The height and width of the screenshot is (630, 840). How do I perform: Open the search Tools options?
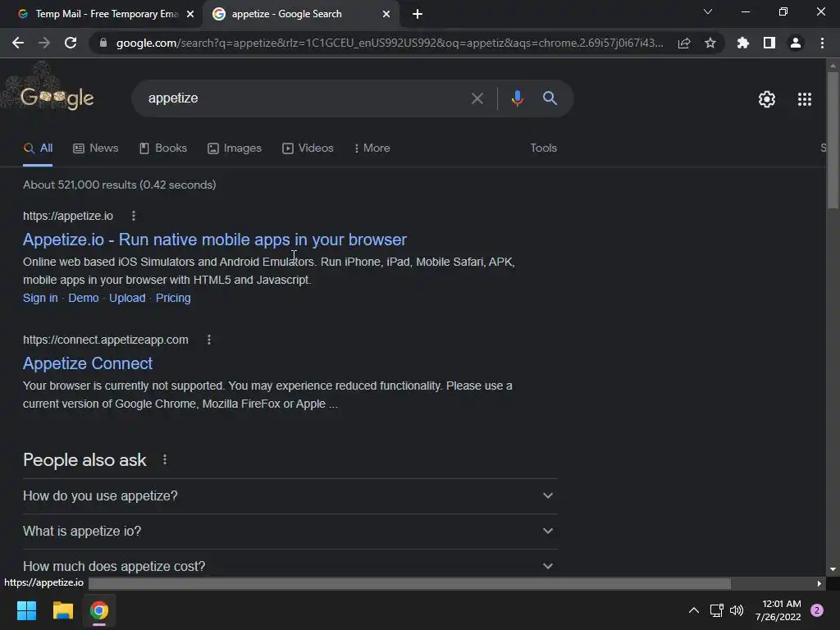[x=543, y=148]
